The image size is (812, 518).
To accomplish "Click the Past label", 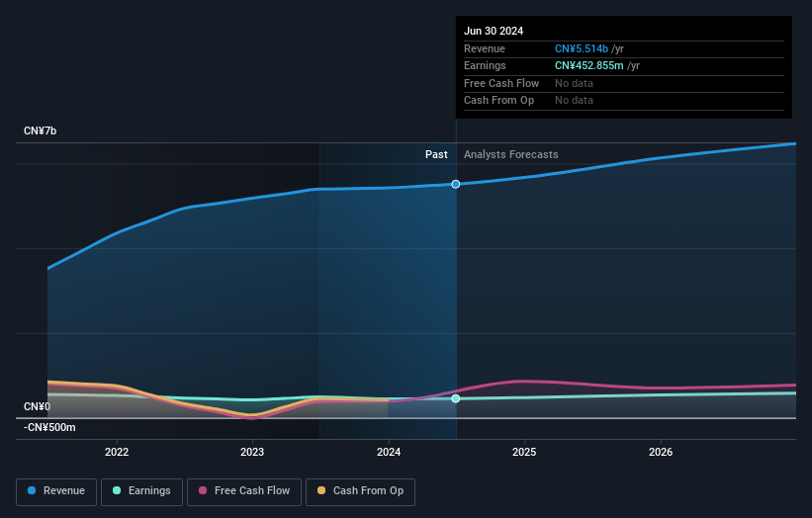I will click(x=436, y=155).
